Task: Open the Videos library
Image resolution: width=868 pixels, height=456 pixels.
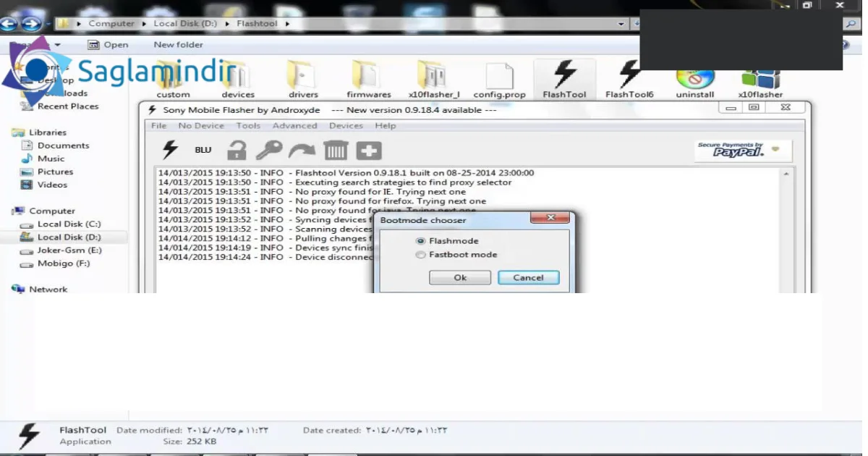Action: coord(45,185)
